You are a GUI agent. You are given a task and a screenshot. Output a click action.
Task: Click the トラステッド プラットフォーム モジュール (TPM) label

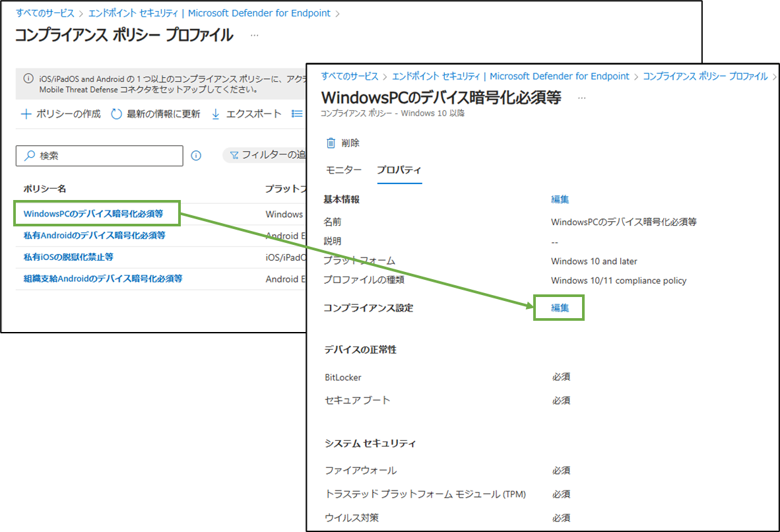click(426, 494)
